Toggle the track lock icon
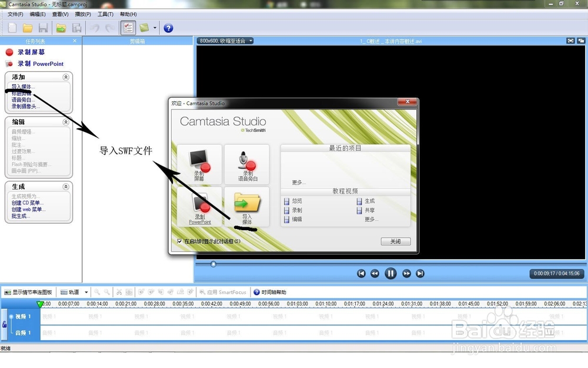588x368 pixels. tap(5, 324)
